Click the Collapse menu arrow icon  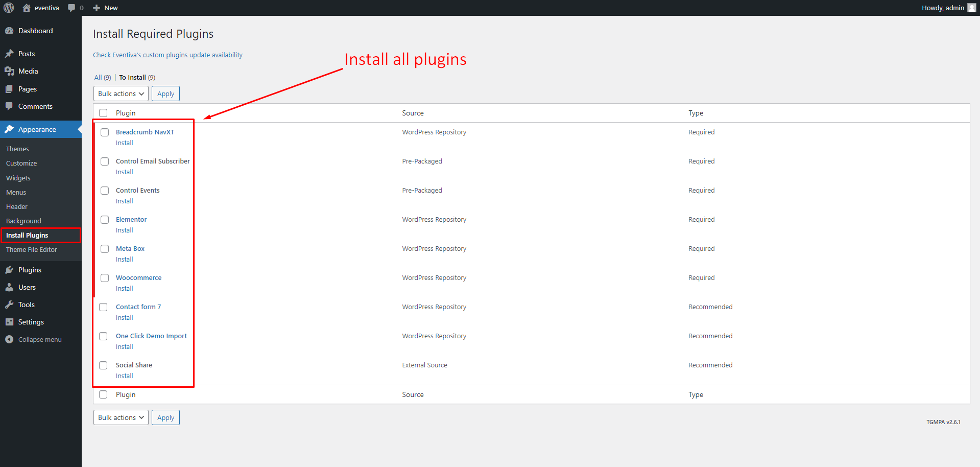click(x=9, y=339)
